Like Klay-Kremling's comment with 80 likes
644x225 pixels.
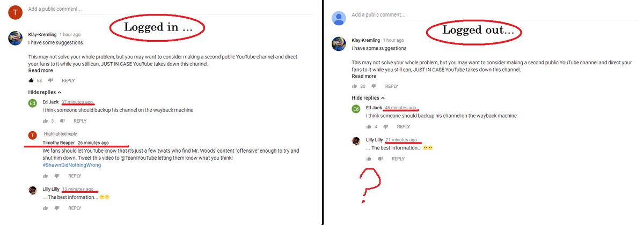tap(355, 86)
